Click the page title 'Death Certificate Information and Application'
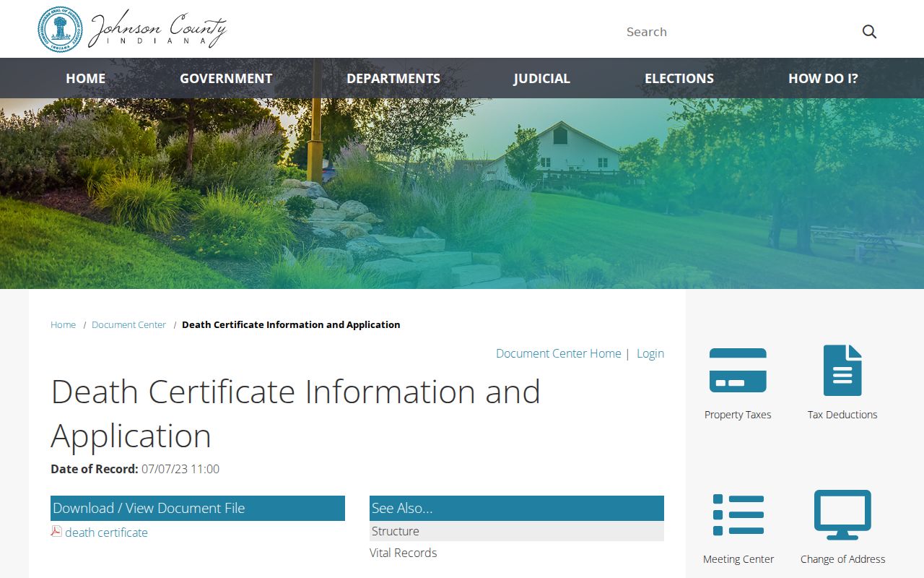Screen dimensions: 924x578 pos(296,414)
